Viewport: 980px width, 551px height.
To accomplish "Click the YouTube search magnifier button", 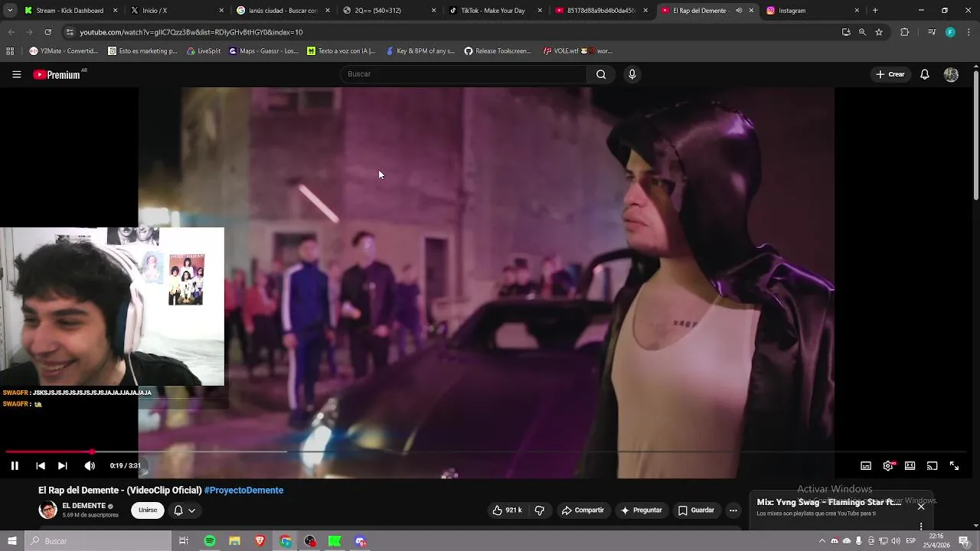I will pyautogui.click(x=601, y=74).
